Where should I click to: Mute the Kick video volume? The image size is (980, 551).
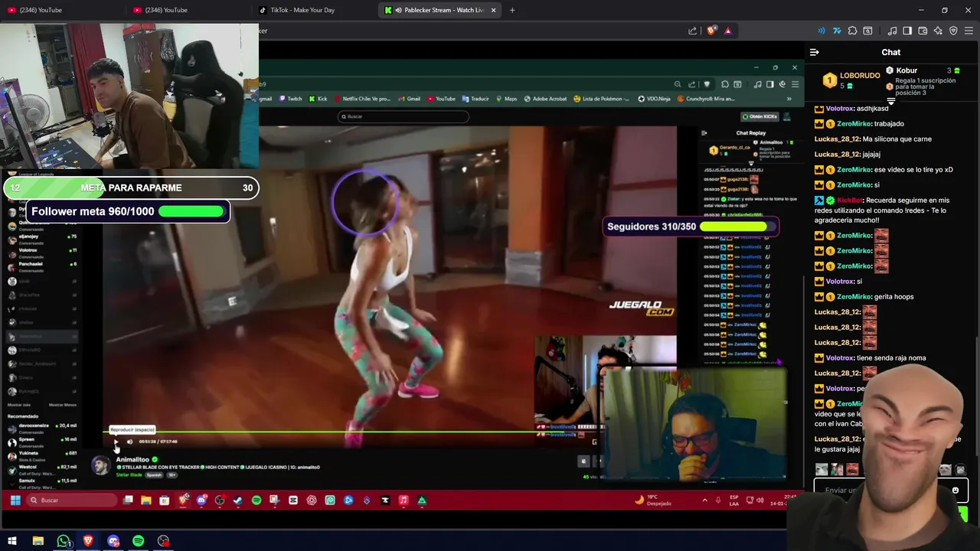point(129,442)
